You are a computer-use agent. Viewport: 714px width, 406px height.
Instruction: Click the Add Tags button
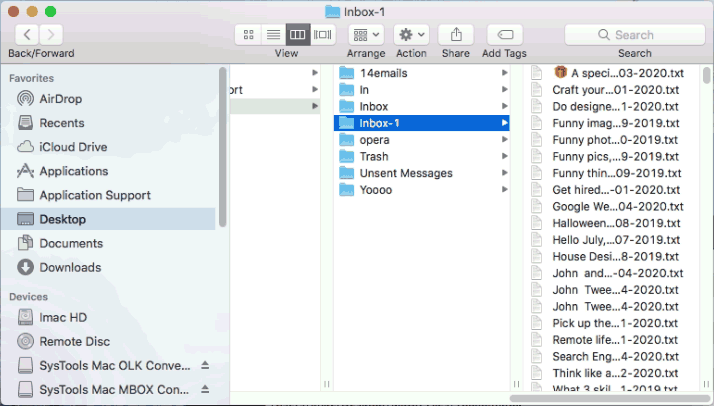pos(505,35)
